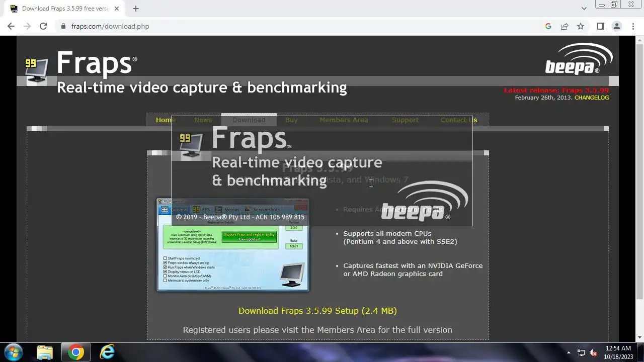Open the Google icon in the address bar
Viewport: 644px width, 362px height.
[548, 26]
